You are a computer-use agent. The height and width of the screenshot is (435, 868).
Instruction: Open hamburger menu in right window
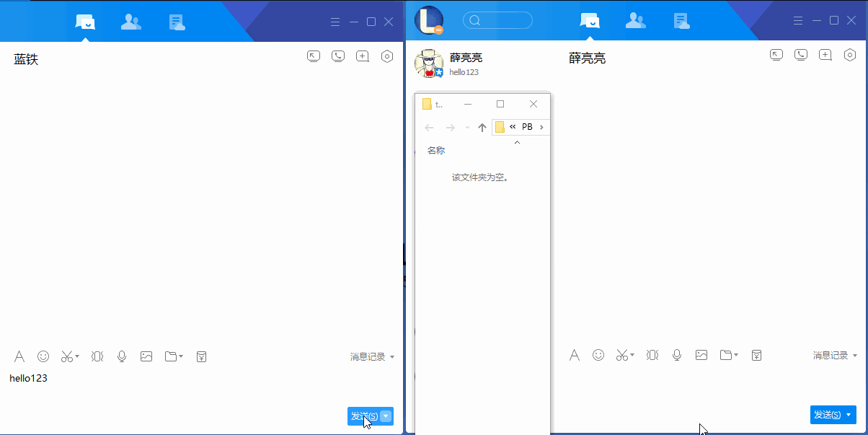(798, 20)
